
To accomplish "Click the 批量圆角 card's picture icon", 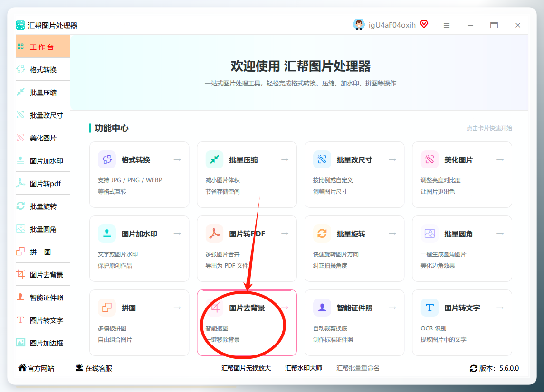I will pyautogui.click(x=429, y=233).
